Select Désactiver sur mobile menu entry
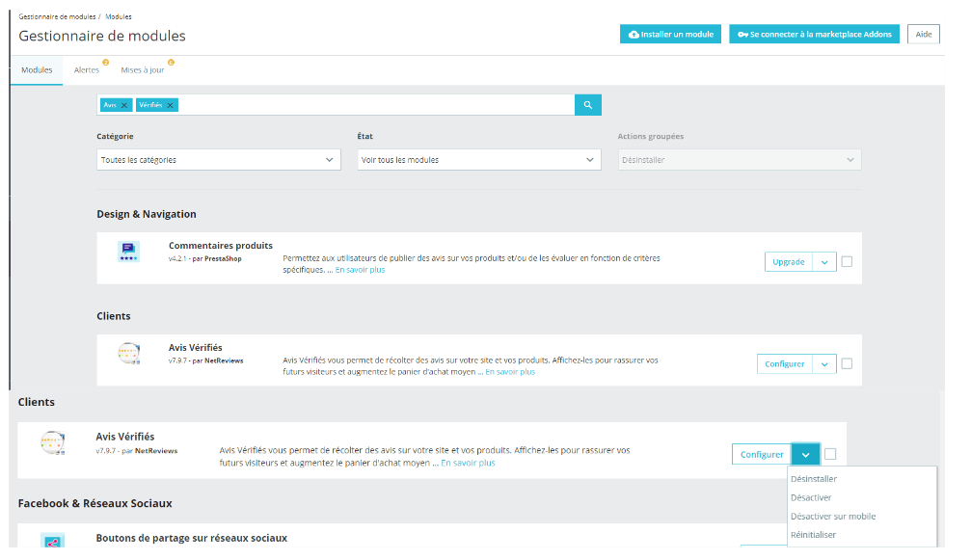This screenshot has height=560, width=971. (x=833, y=517)
